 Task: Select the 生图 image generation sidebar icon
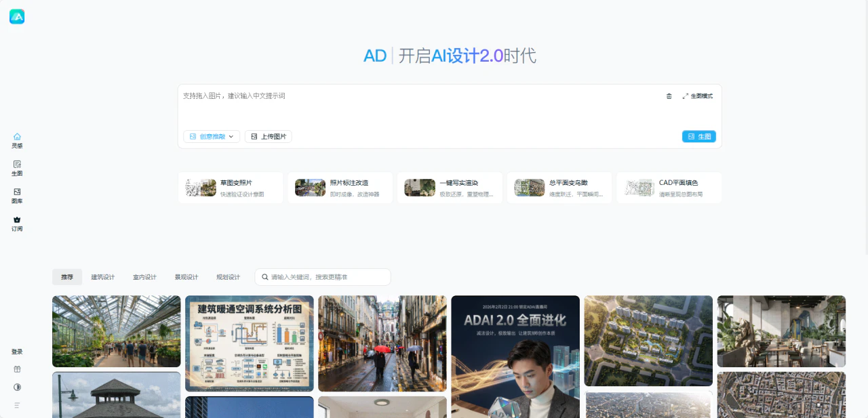coord(17,169)
